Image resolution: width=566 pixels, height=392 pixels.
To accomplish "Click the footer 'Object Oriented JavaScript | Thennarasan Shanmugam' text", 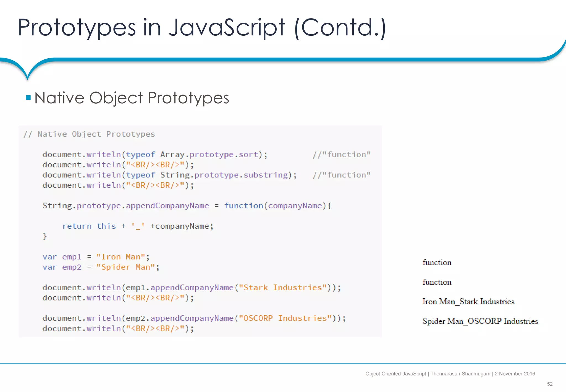I will pyautogui.click(x=428, y=374).
